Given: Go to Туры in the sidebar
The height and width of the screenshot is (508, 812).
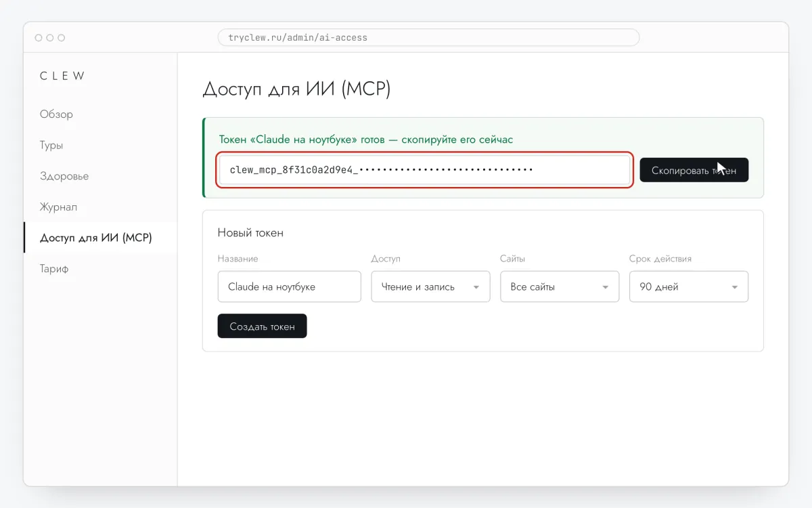Looking at the screenshot, I should (x=100, y=145).
